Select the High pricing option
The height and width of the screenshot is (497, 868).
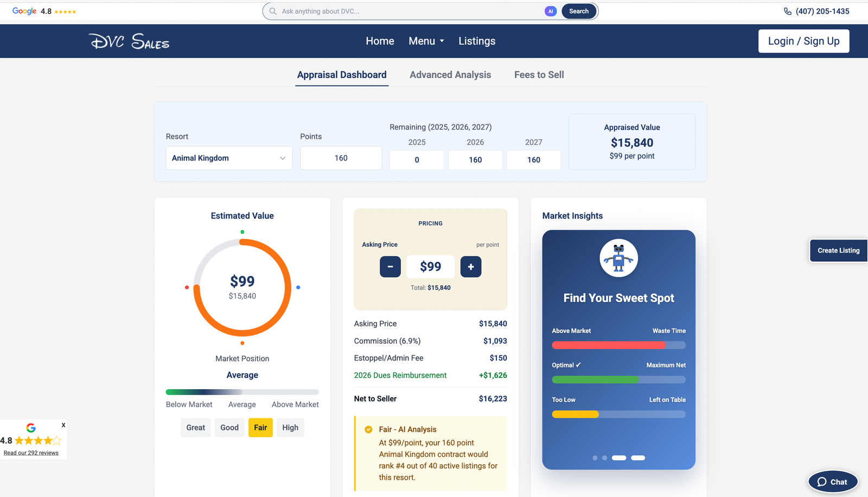[290, 428]
